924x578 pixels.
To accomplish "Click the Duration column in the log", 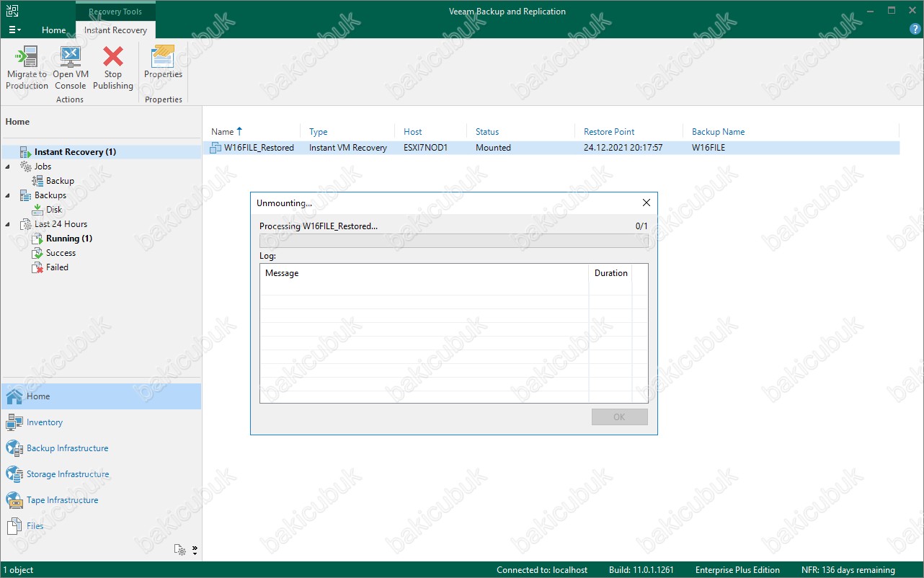I will (610, 273).
